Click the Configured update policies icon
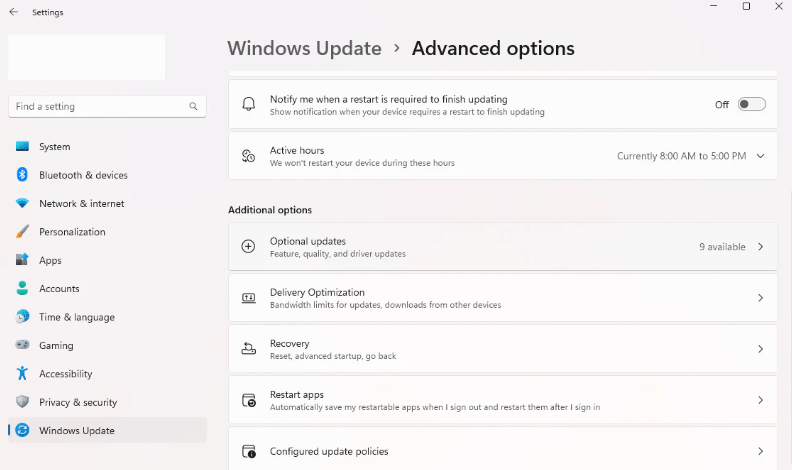 point(249,451)
